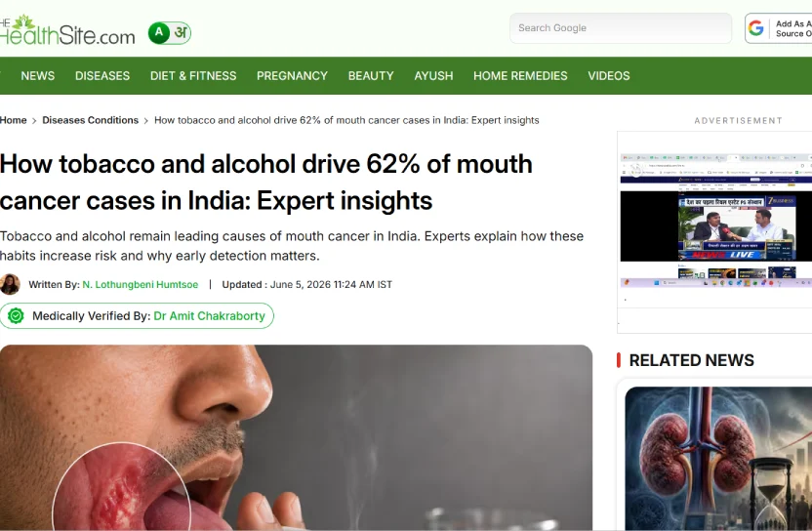
Task: Open the BEAUTY menu
Action: coord(371,75)
